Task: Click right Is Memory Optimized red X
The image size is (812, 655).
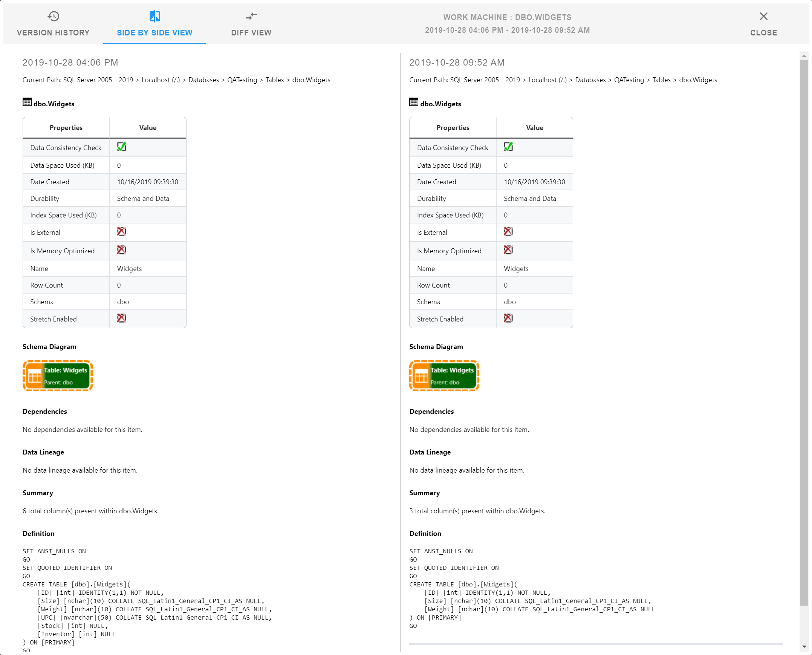Action: [508, 250]
